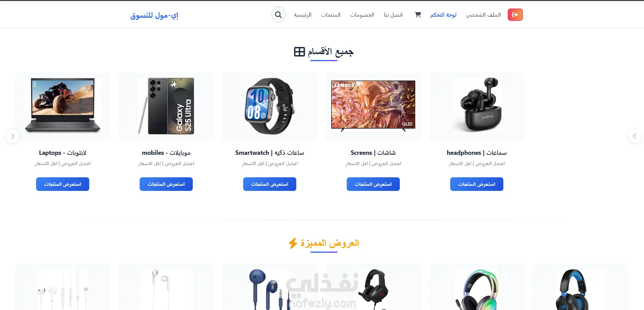Advance carousel with the right chevron arrow

coord(12,136)
